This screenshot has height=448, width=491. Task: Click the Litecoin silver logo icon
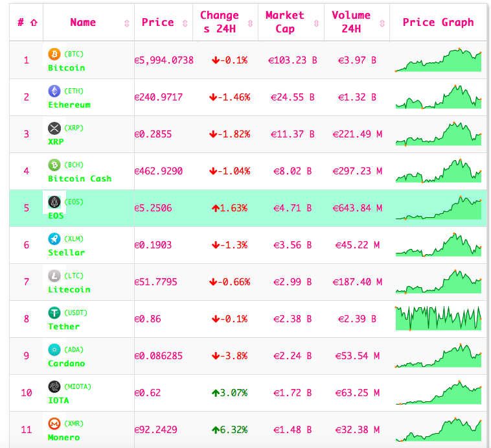54,276
